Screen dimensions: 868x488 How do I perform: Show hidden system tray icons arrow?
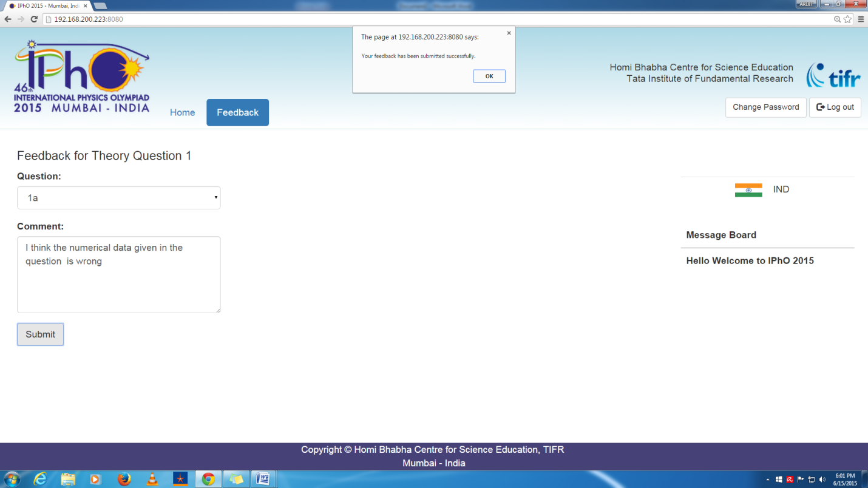[768, 480]
